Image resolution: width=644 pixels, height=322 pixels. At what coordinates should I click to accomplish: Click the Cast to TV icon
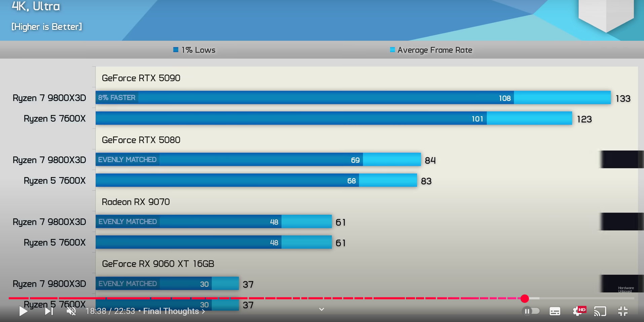pyautogui.click(x=600, y=311)
